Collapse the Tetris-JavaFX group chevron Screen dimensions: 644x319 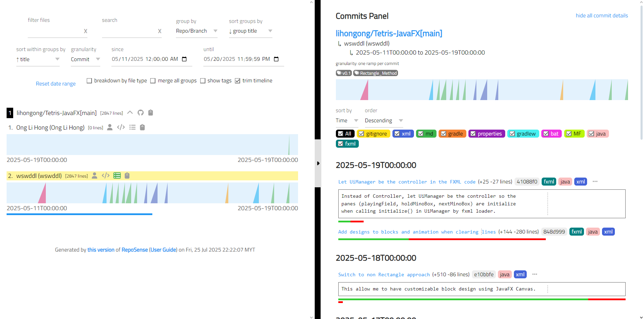[x=130, y=113]
